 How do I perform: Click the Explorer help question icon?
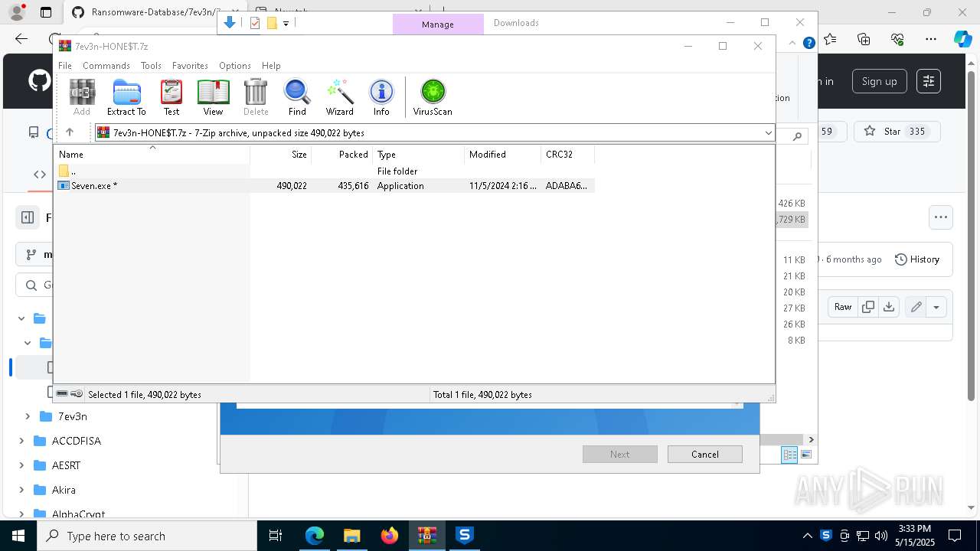click(808, 44)
